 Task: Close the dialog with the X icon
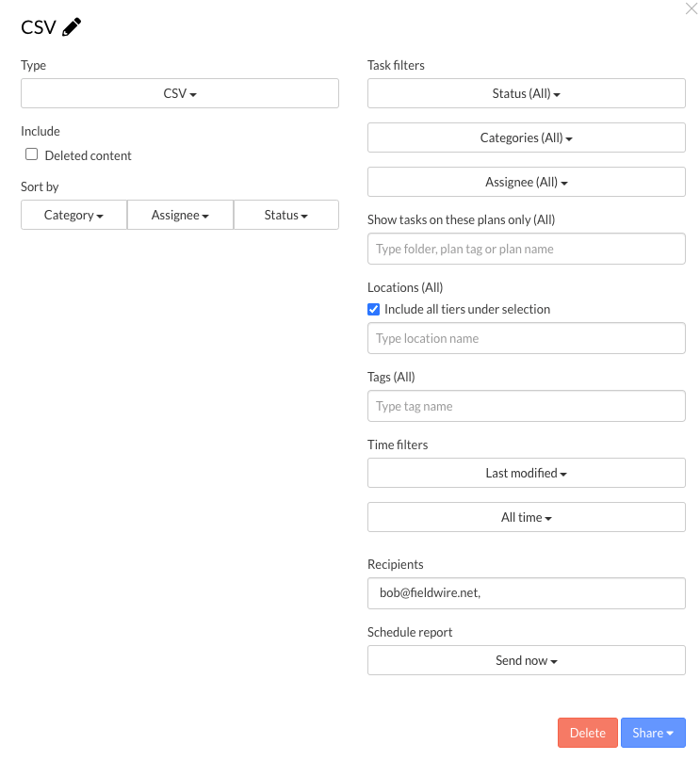click(x=692, y=8)
